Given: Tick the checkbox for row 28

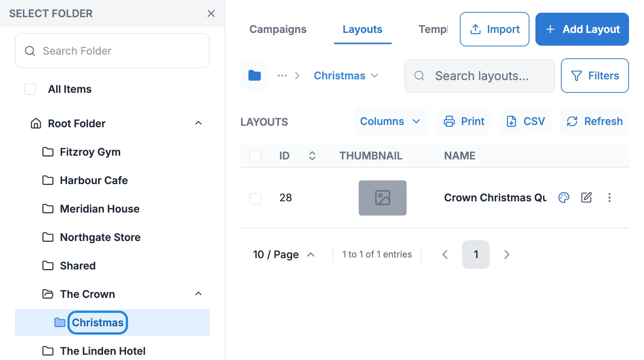Looking at the screenshot, I should pyautogui.click(x=255, y=199).
